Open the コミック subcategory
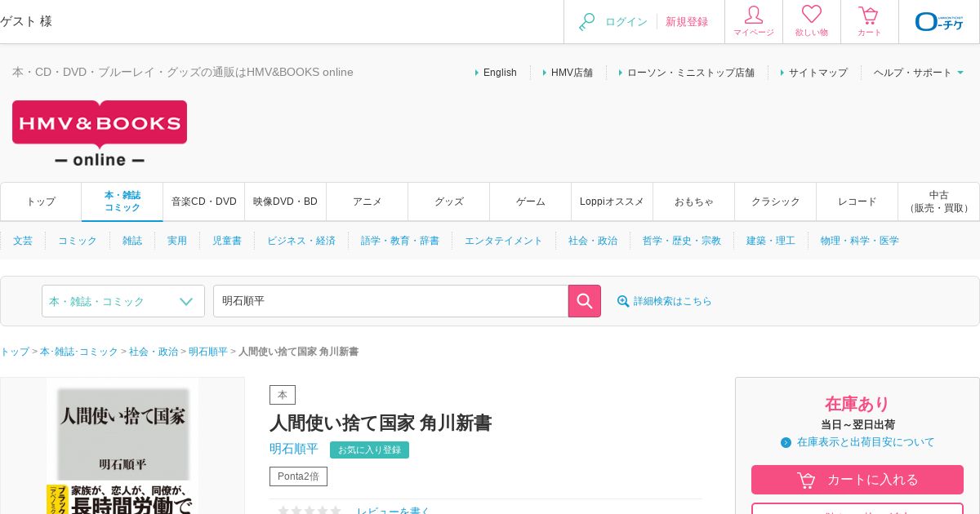The height and width of the screenshot is (514, 980). (x=78, y=241)
